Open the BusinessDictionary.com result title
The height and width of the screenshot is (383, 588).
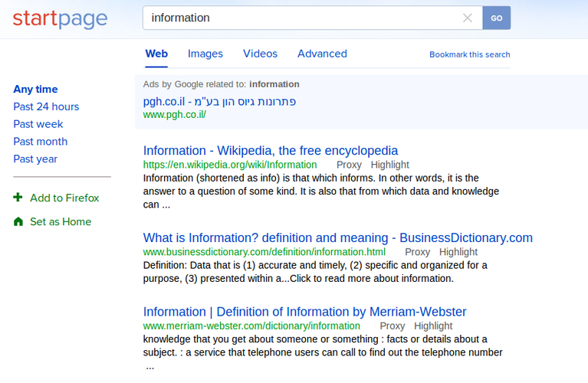[x=338, y=238]
